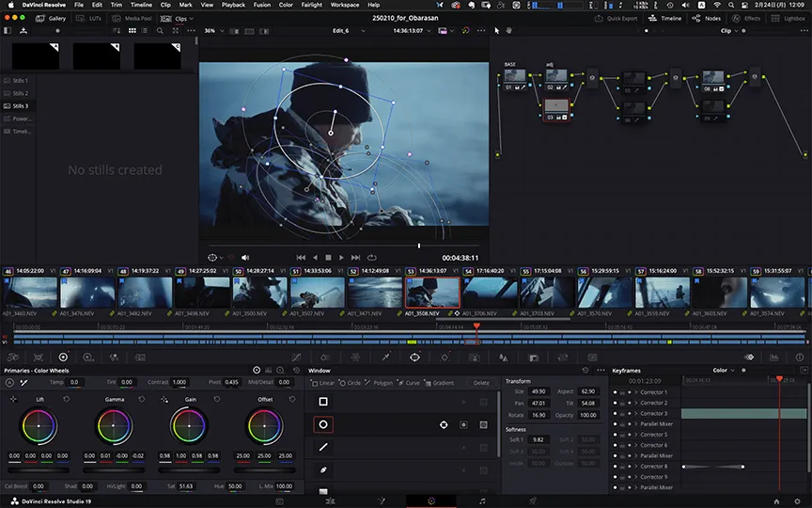Select the pen window row icon

click(322, 468)
